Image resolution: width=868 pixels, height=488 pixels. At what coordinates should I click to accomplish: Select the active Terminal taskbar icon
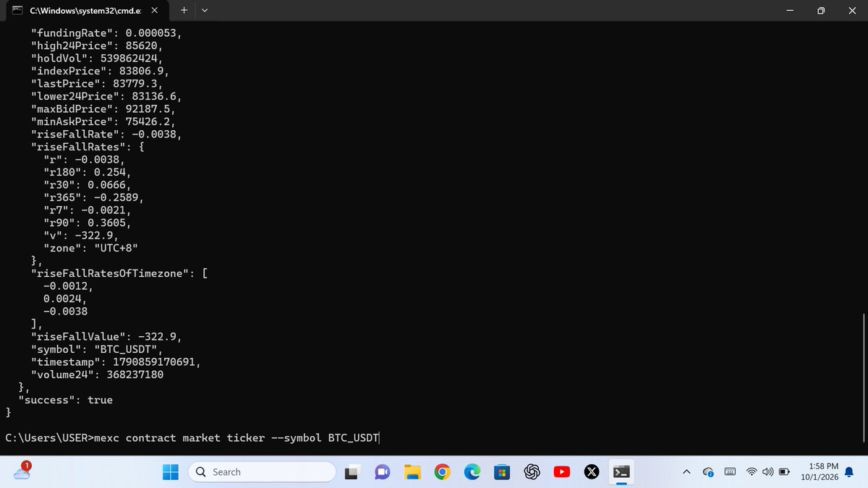pos(621,472)
